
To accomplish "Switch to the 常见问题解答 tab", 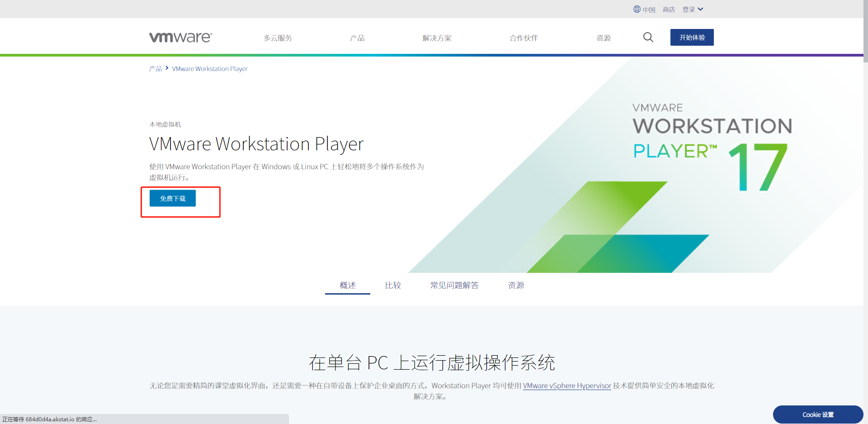I will coord(454,286).
